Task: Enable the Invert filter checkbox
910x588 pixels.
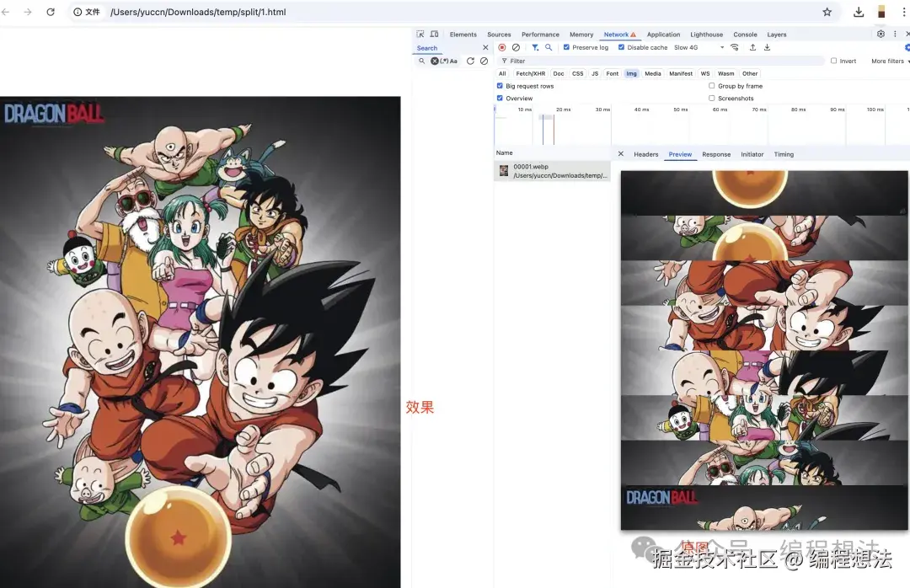Action: pos(834,61)
